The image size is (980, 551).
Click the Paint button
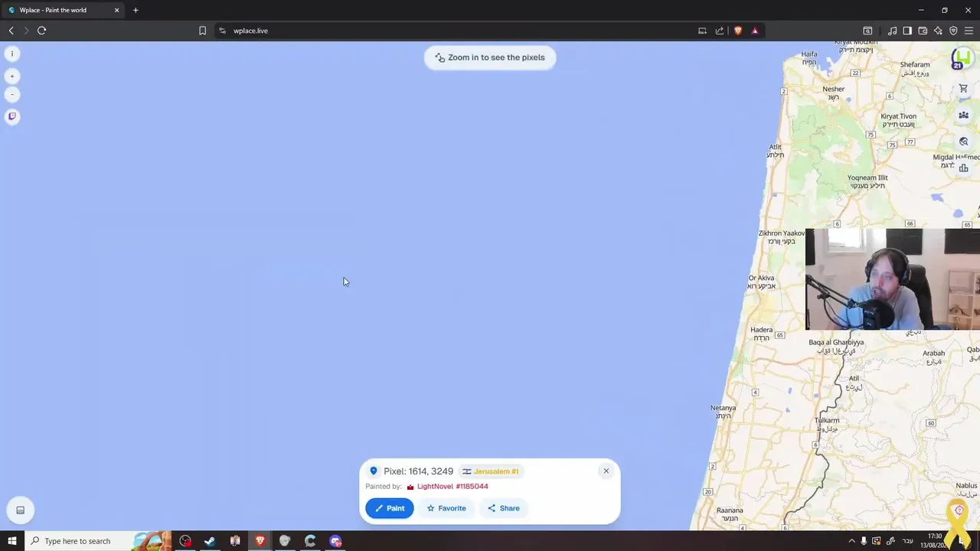click(x=390, y=508)
